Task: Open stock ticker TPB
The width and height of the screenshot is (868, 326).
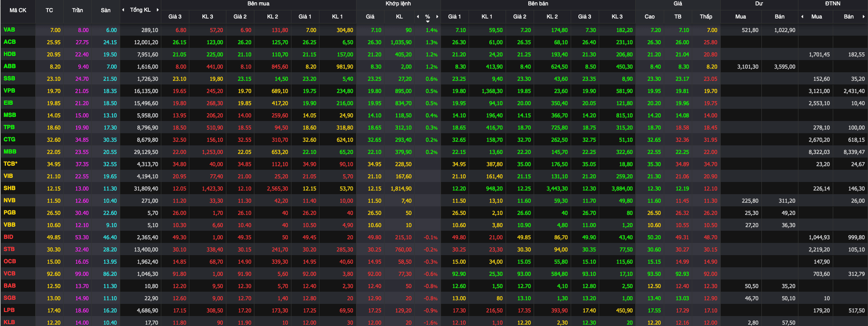Action: pos(9,127)
